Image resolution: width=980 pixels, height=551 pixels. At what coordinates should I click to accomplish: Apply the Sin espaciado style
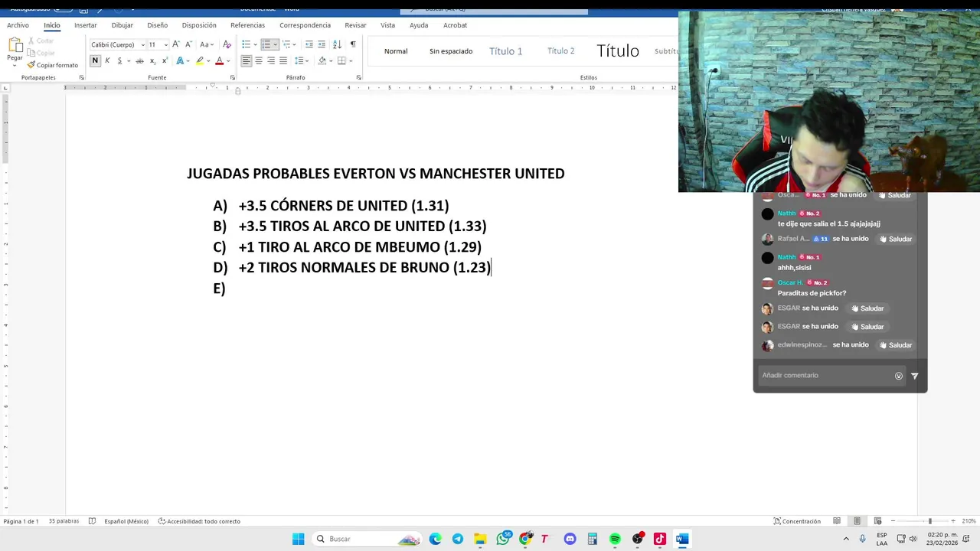pos(451,51)
